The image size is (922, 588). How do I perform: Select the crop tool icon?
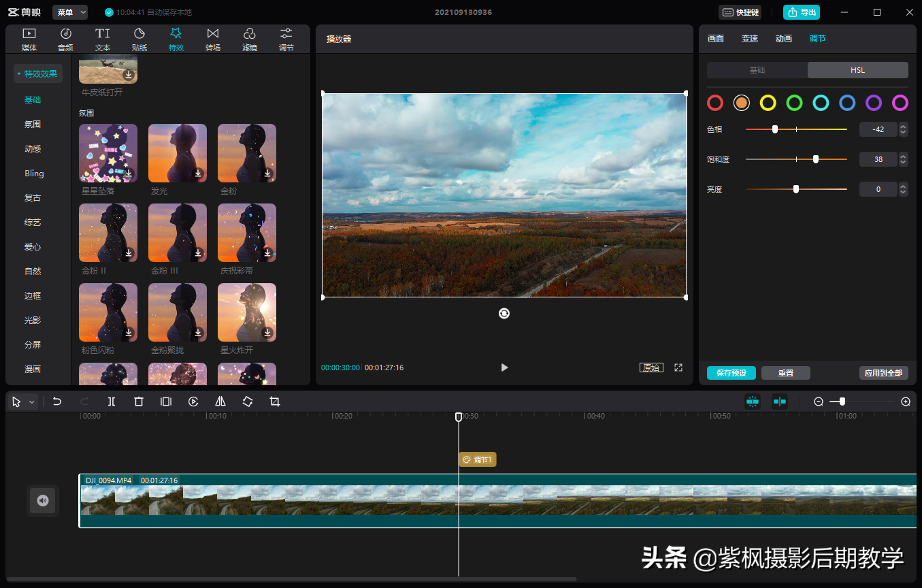275,402
